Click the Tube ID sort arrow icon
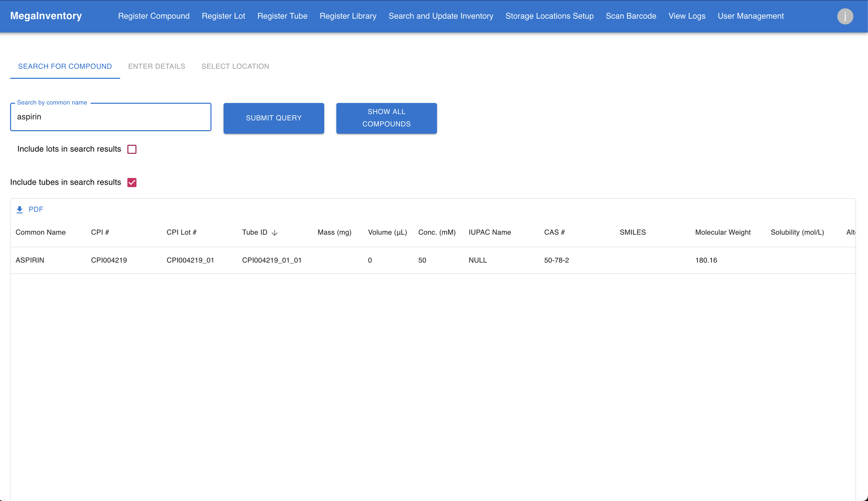 point(275,233)
